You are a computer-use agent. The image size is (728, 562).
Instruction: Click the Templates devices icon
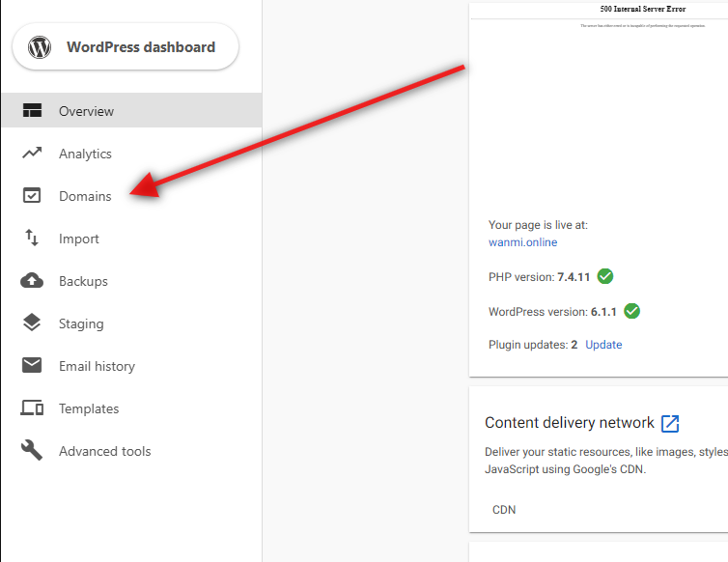(x=32, y=408)
